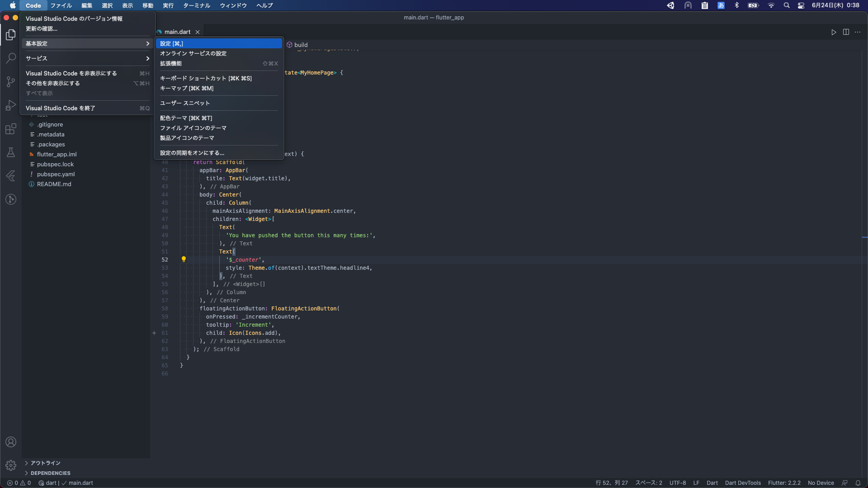This screenshot has width=868, height=488.
Task: Open the ヘルプ menu
Action: (x=264, y=5)
